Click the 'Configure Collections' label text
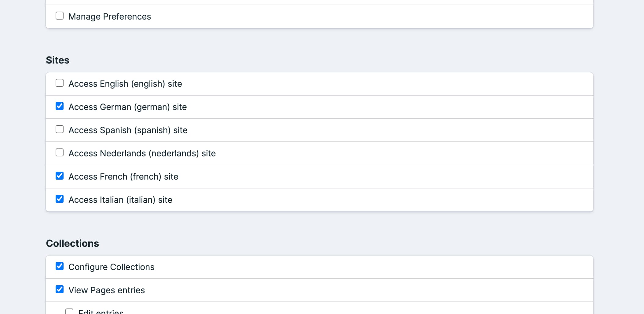The width and height of the screenshot is (644, 314). point(111,267)
